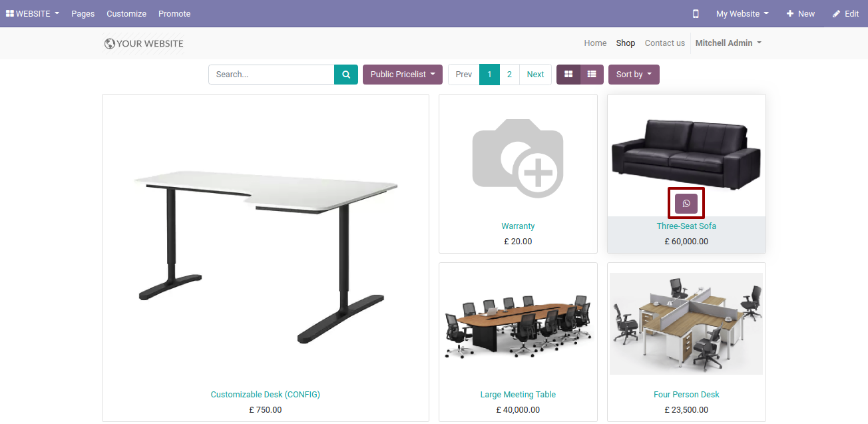Open the WEBSITE apps grid menu
The image size is (868, 424).
(x=33, y=13)
